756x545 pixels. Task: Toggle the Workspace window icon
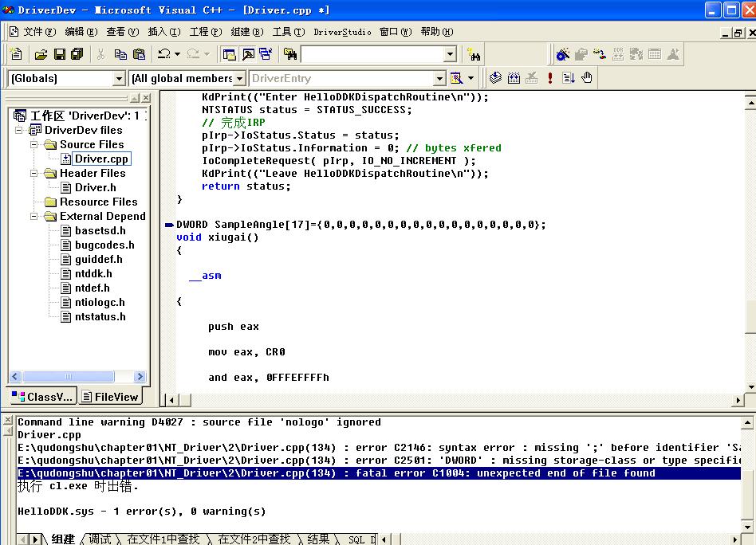pos(229,54)
